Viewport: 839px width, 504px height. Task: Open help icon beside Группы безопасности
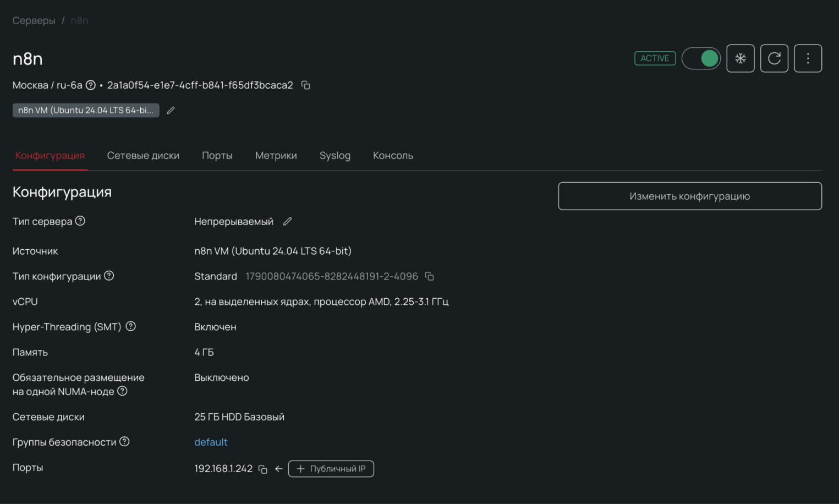coord(124,441)
